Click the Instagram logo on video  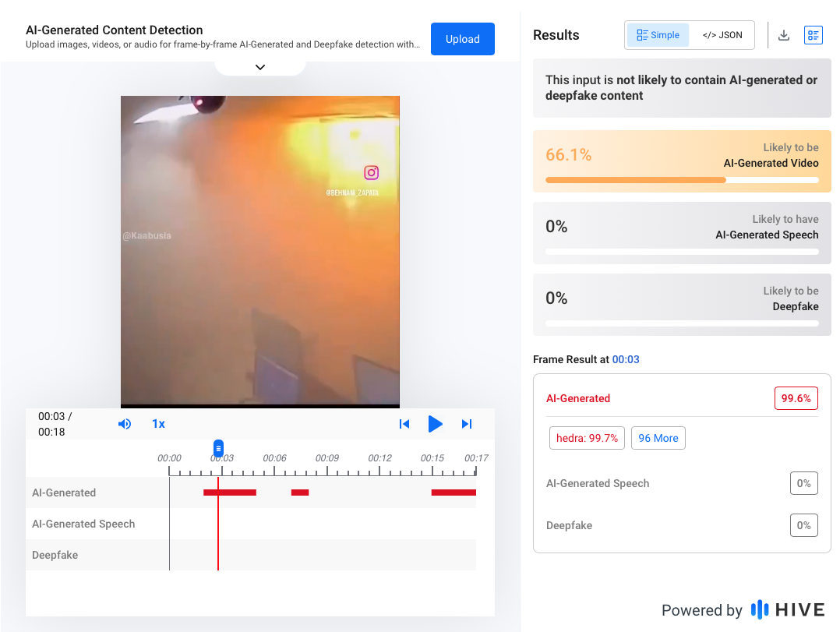click(x=372, y=173)
